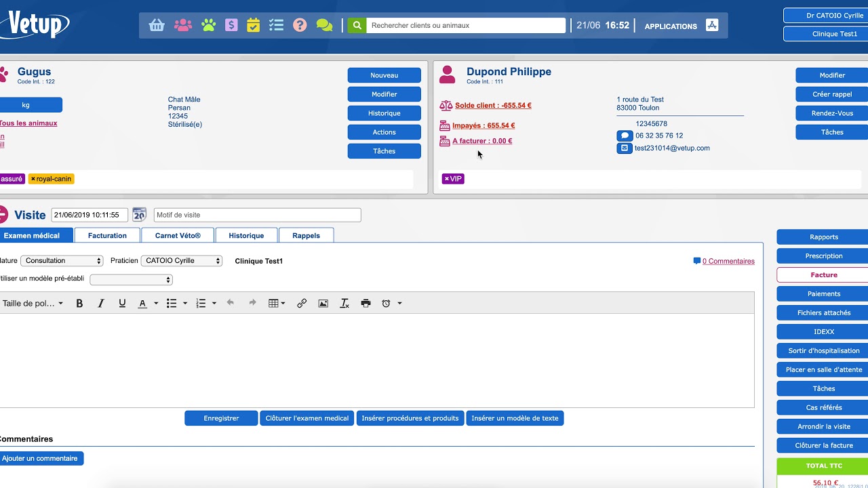The height and width of the screenshot is (488, 868).
Task: Toggle underline formatting in the editor
Action: pyautogui.click(x=122, y=303)
